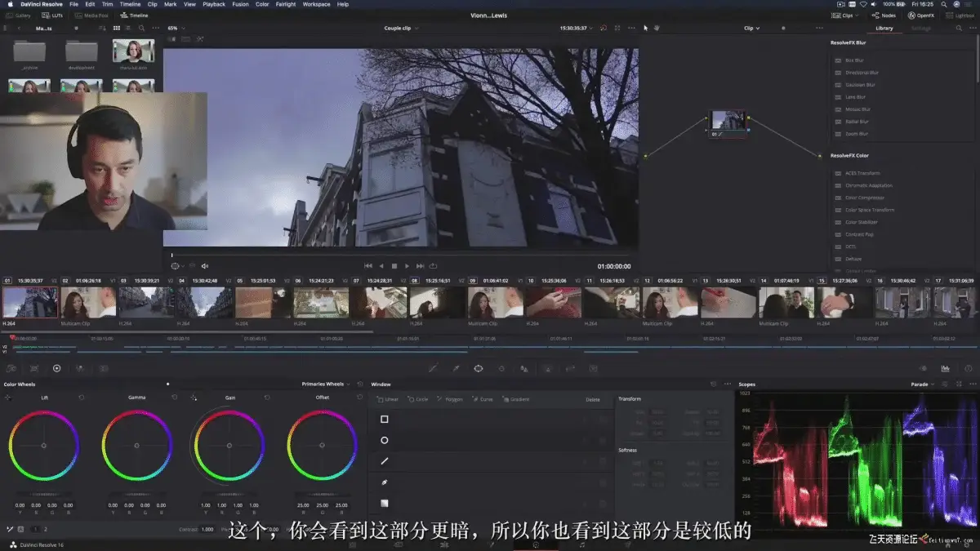
Task: Open the Color Wheels palette icon
Action: [x=56, y=368]
